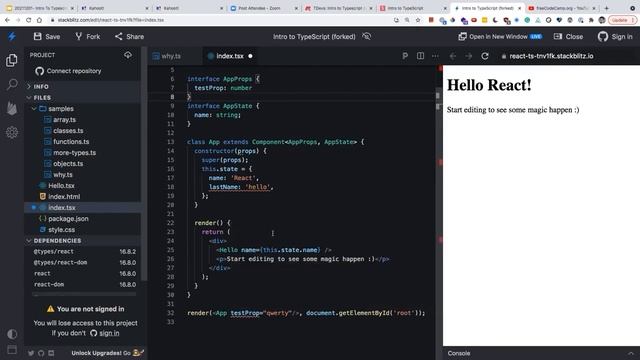Reload the preview pane

tap(484, 56)
